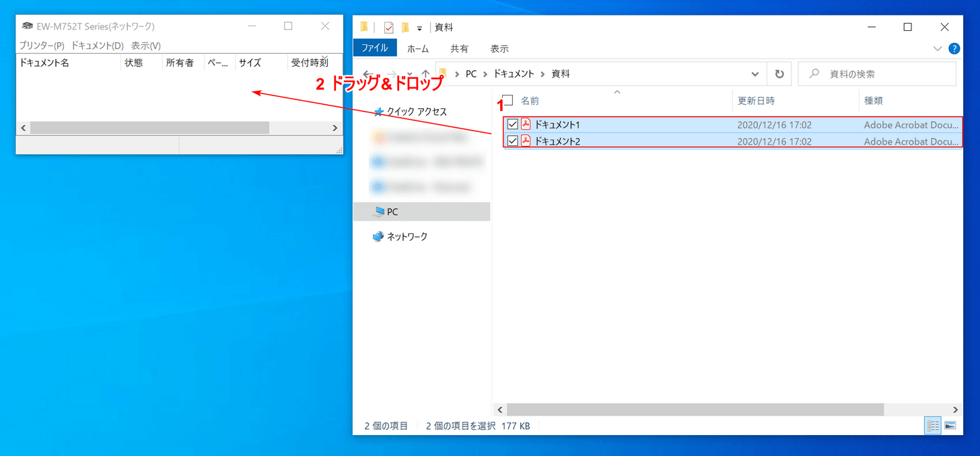Toggle the select-all checkbox beside 名前
Image resolution: width=980 pixels, height=456 pixels.
pyautogui.click(x=508, y=101)
